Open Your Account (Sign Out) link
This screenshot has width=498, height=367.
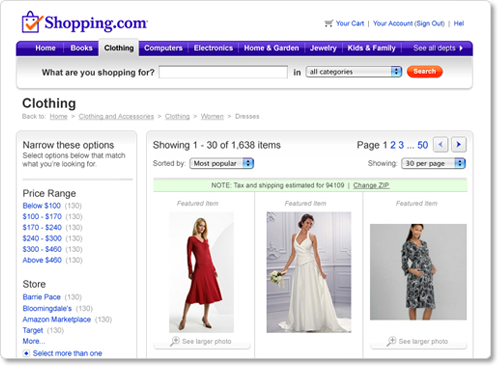coord(409,23)
